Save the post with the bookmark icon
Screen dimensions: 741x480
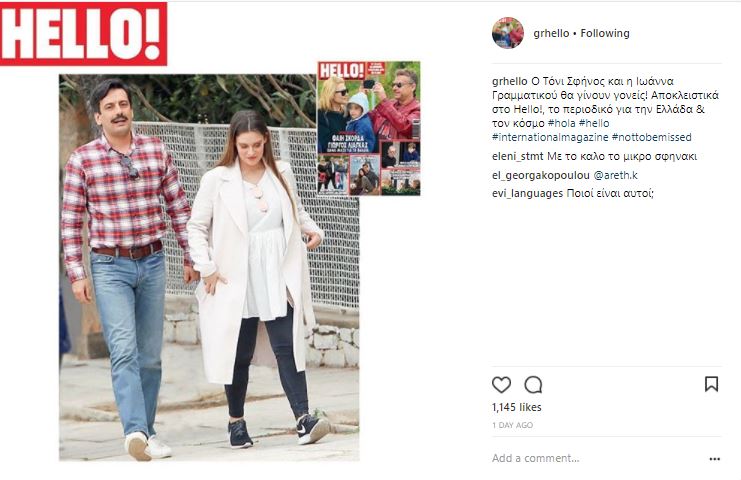coord(711,384)
